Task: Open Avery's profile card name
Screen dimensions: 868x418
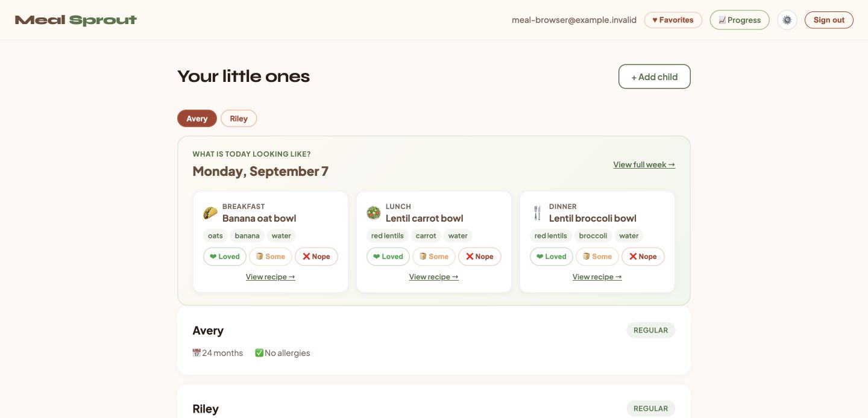Action: pyautogui.click(x=208, y=331)
